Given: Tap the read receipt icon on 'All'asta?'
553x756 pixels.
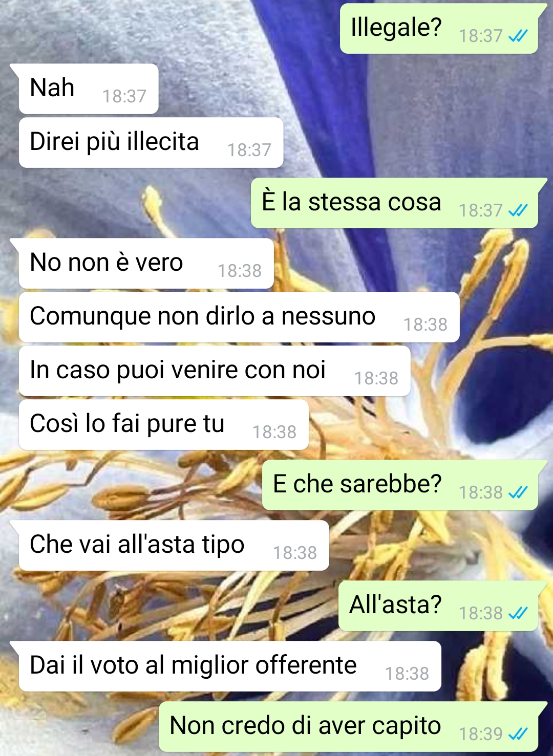Looking at the screenshot, I should (x=518, y=613).
